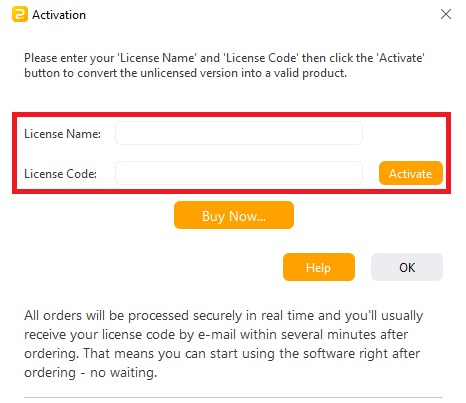This screenshot has width=466, height=403.
Task: Click the line 'receive your license code by e-mail'
Action: (216, 334)
